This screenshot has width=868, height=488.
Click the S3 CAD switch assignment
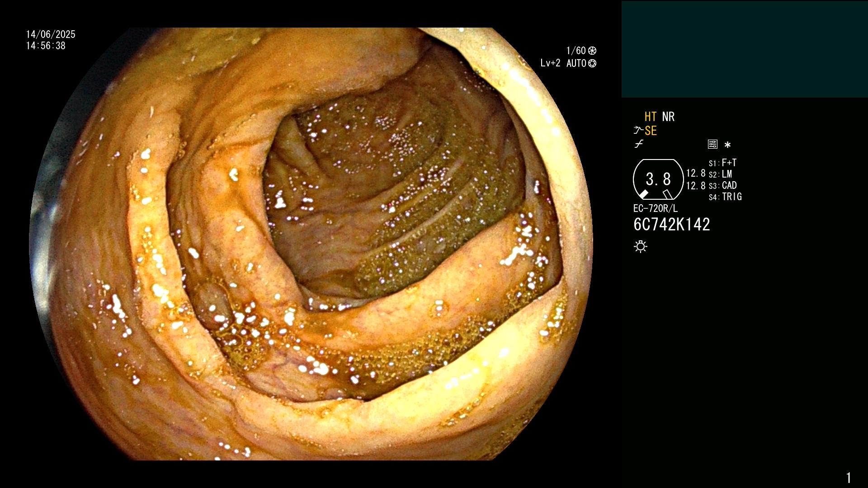tap(722, 185)
